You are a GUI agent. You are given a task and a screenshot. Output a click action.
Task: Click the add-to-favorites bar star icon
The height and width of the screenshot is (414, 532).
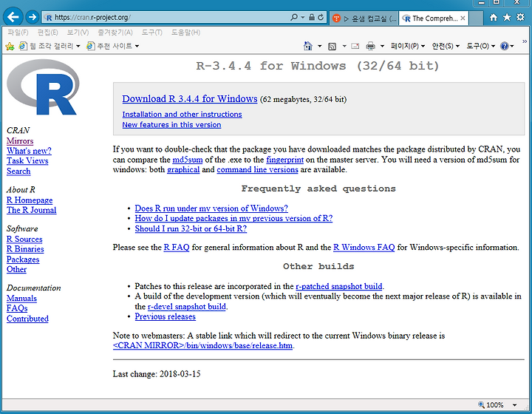[10, 46]
